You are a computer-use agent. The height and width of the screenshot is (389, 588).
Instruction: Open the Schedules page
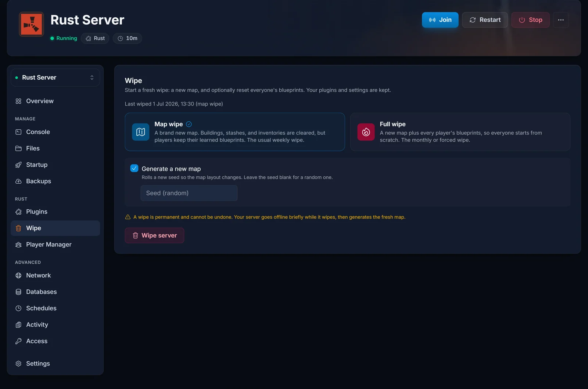[x=55, y=308]
